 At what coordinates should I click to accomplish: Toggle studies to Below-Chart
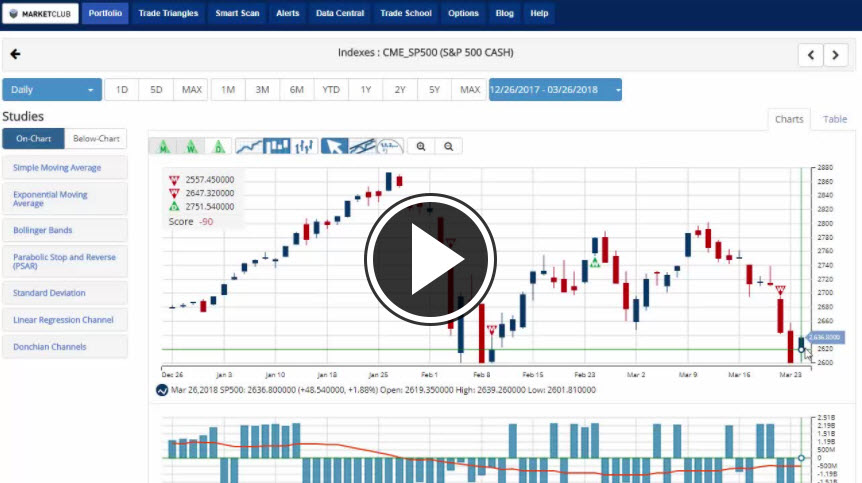tap(96, 139)
